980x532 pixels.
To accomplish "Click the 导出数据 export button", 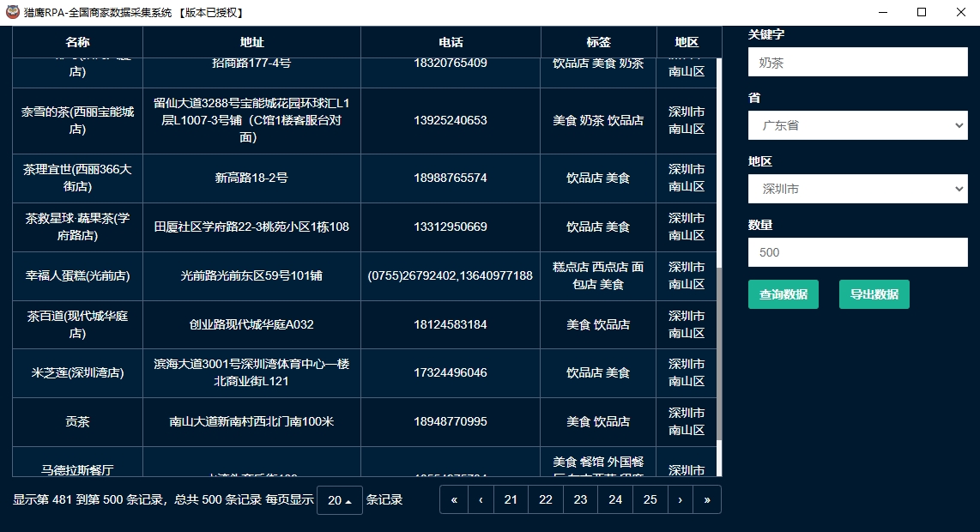I will (x=874, y=294).
